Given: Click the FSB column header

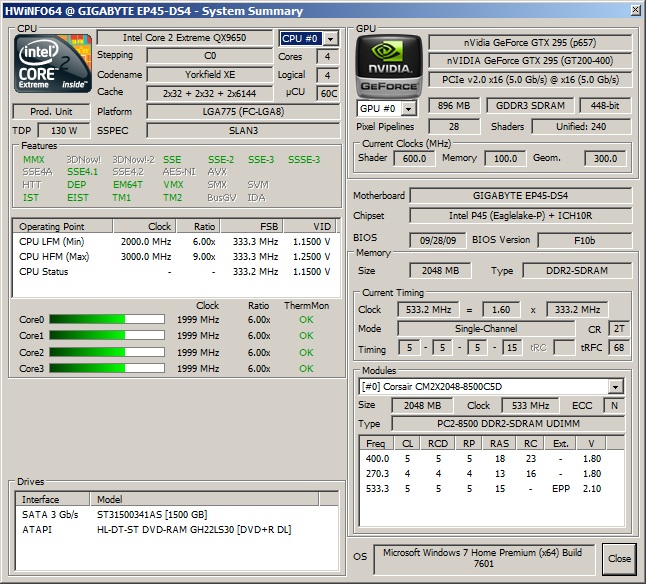Looking at the screenshot, I should 252,226.
